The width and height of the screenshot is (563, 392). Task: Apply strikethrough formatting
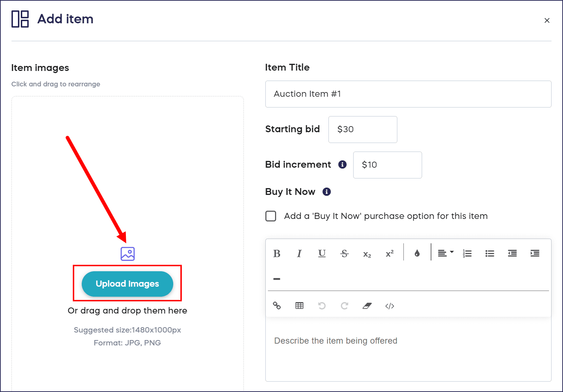pos(344,254)
